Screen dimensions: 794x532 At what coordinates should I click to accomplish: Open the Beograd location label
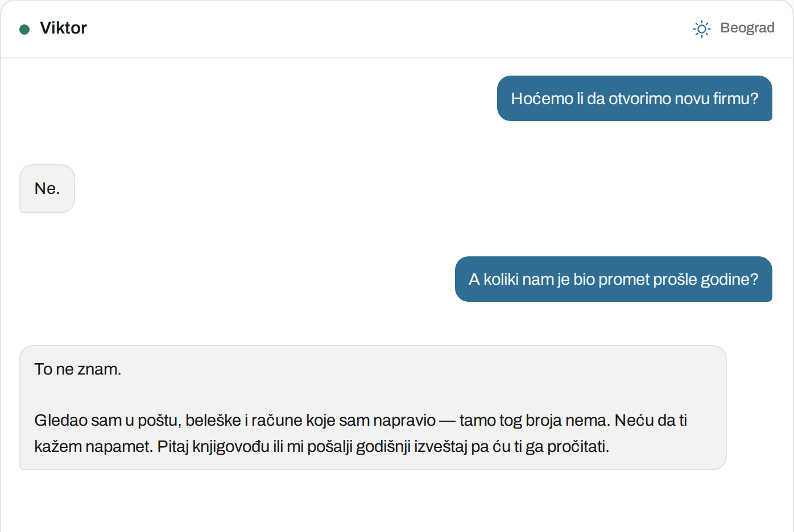pos(747,28)
